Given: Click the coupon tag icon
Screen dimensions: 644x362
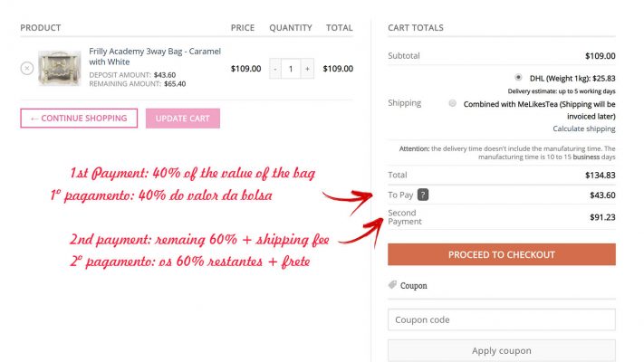Looking at the screenshot, I should (392, 284).
